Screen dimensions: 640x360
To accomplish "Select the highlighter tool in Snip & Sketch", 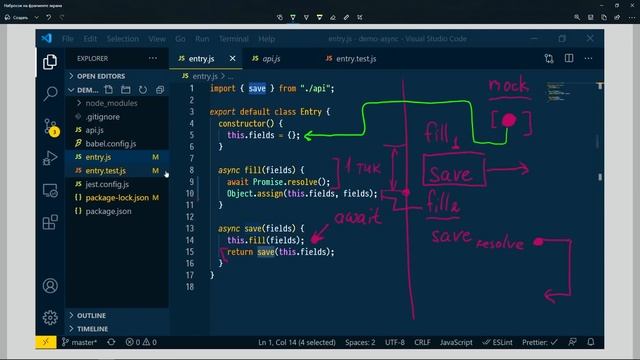I will click(x=320, y=17).
